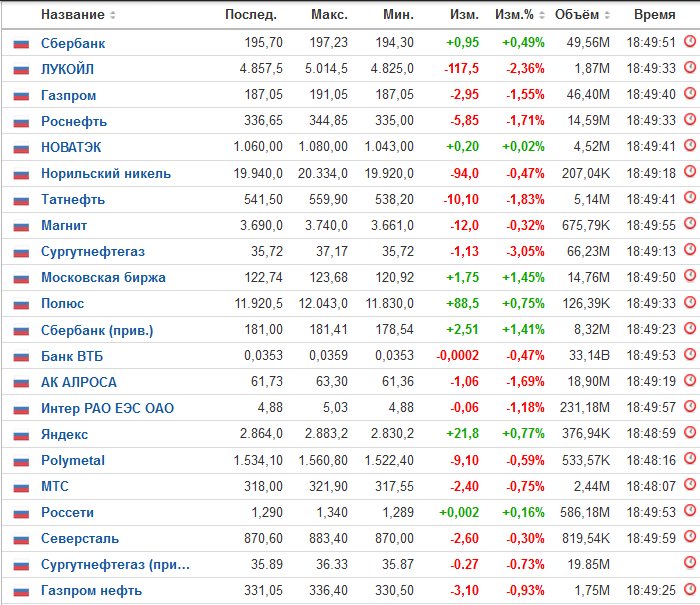The height and width of the screenshot is (605, 700).
Task: Open the Газпром stock link
Action: pos(68,96)
